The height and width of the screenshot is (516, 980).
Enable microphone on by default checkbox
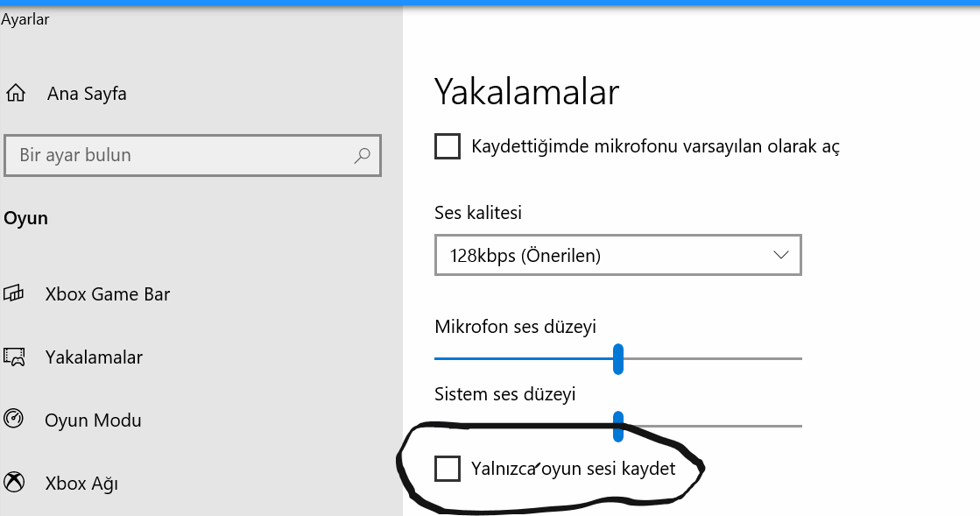point(448,146)
